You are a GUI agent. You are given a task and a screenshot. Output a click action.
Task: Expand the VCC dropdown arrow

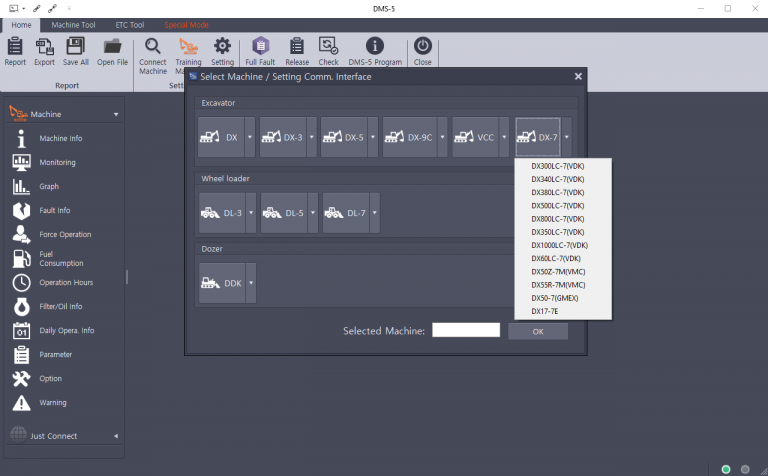[504, 137]
